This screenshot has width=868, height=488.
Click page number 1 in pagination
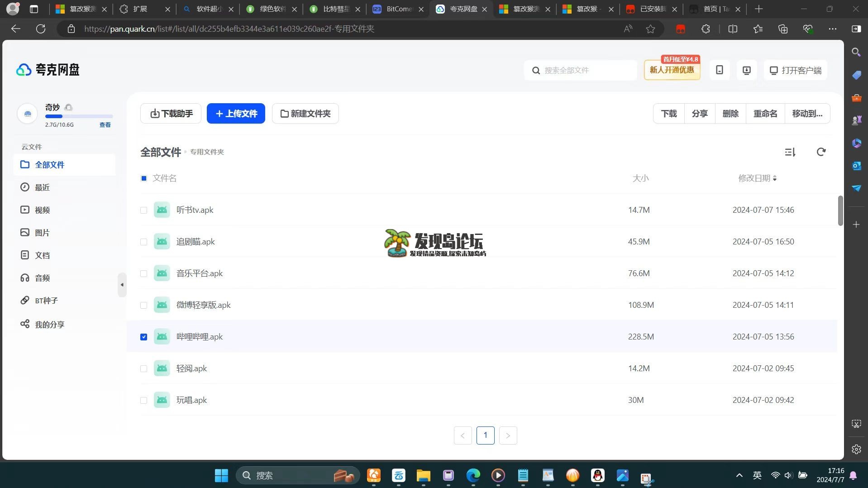485,435
